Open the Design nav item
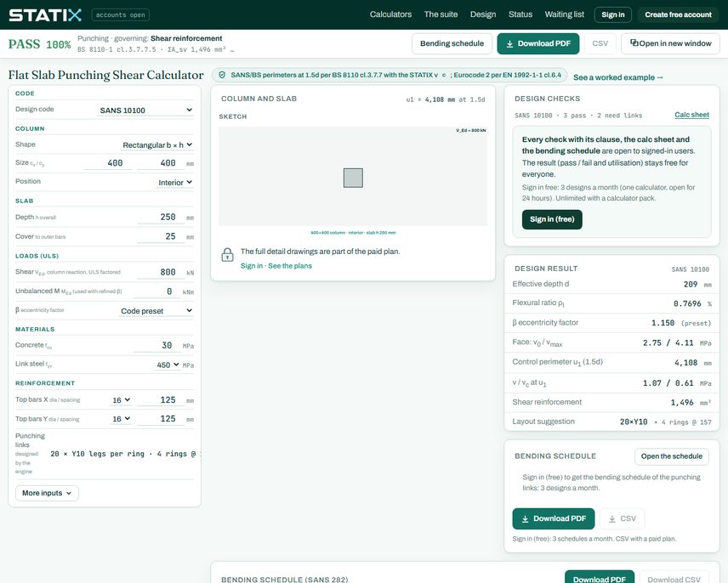The image size is (728, 583). 483,14
